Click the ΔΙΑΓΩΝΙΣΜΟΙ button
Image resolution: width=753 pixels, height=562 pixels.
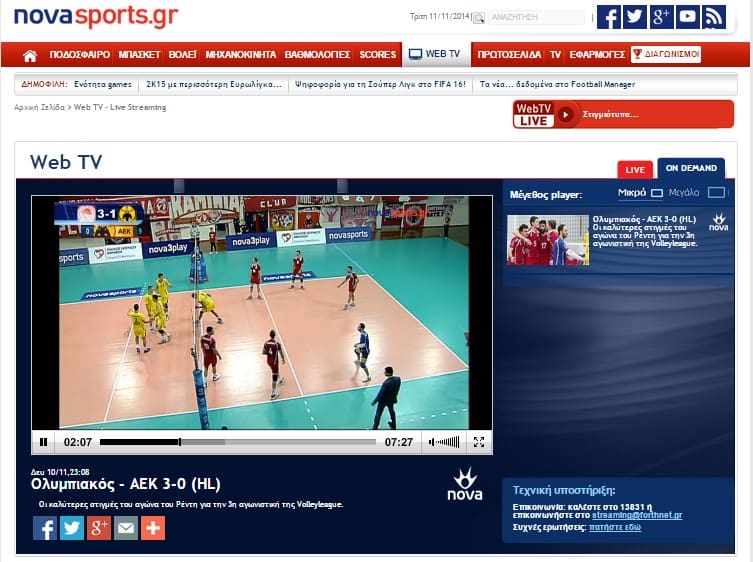666,55
